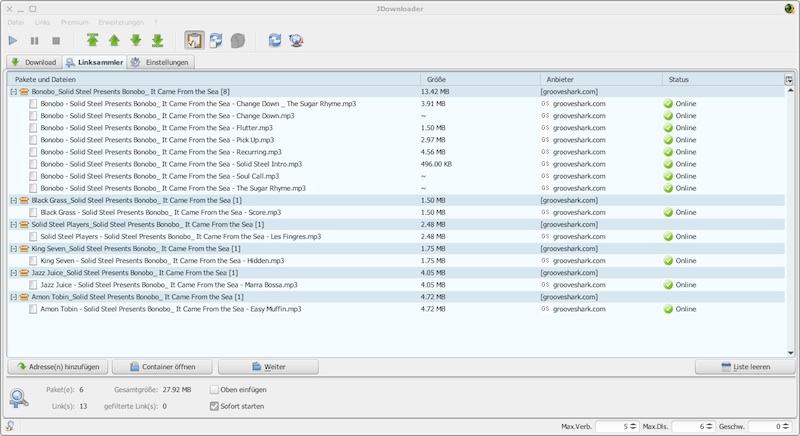Collapse the Jazz Juice package
The width and height of the screenshot is (800, 436).
(13, 273)
